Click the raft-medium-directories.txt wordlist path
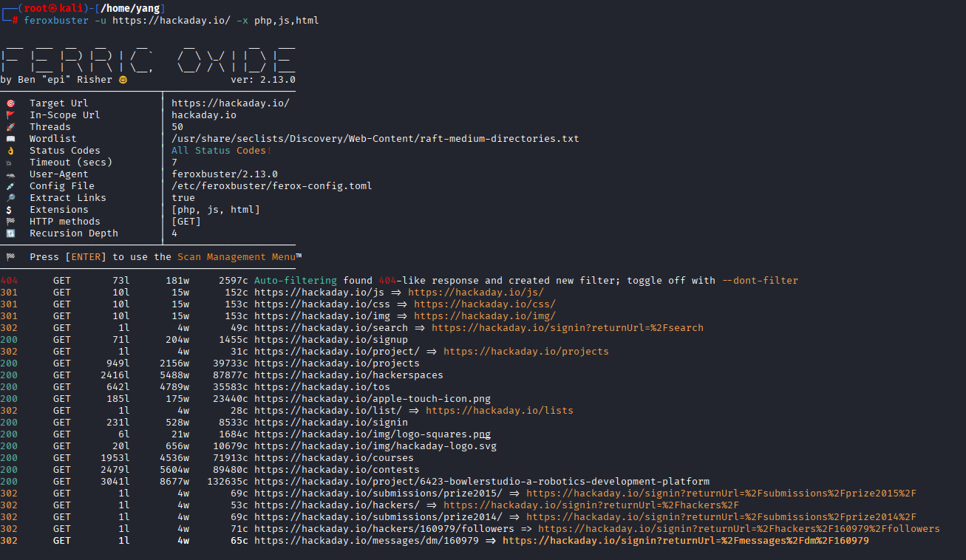The width and height of the screenshot is (966, 560). click(375, 139)
